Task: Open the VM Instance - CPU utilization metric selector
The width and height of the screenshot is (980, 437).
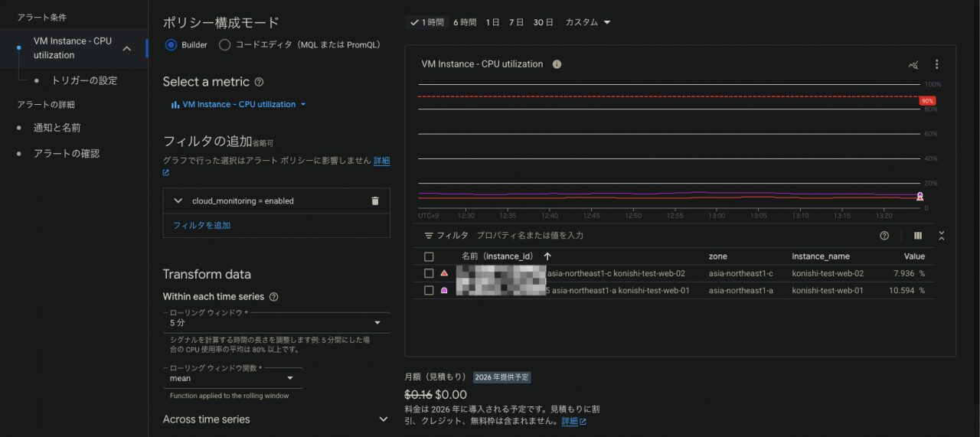Action: click(239, 104)
